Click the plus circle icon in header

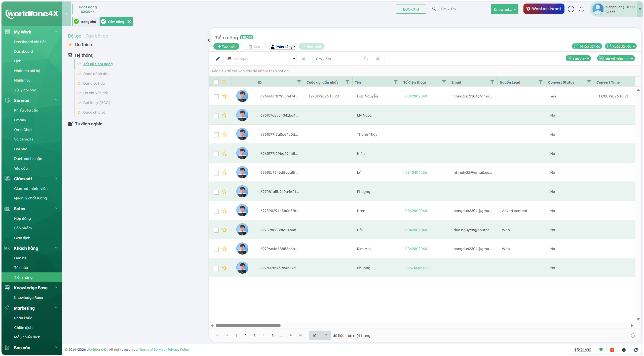(x=571, y=9)
